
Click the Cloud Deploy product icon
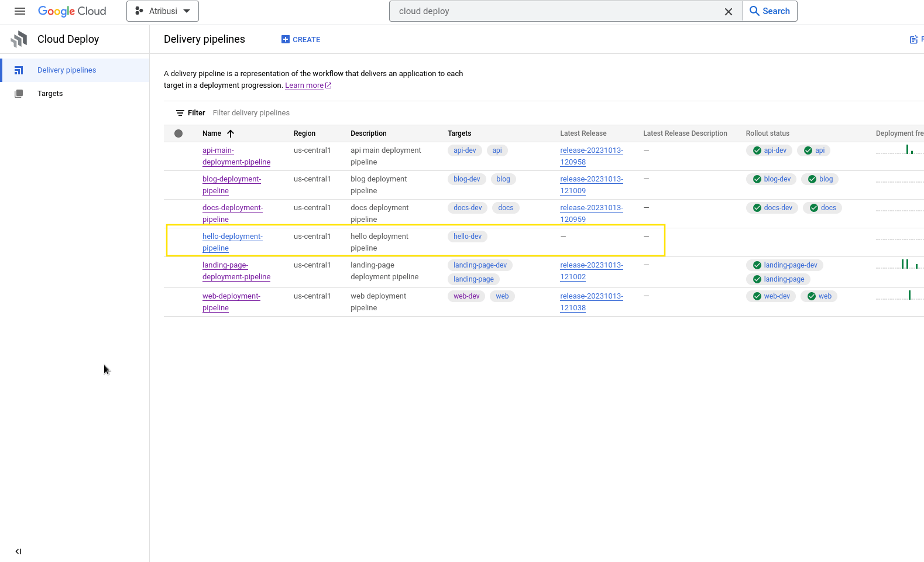[x=19, y=39]
